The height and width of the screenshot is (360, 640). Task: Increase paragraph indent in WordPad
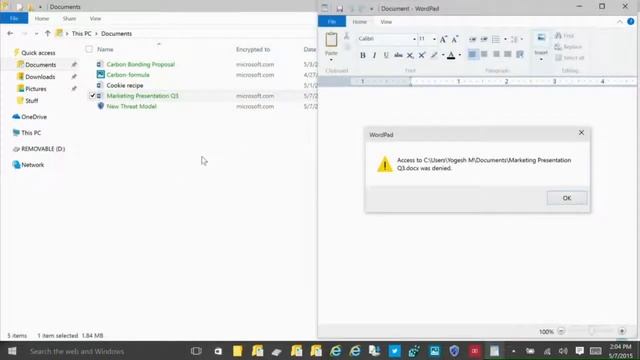(x=484, y=39)
